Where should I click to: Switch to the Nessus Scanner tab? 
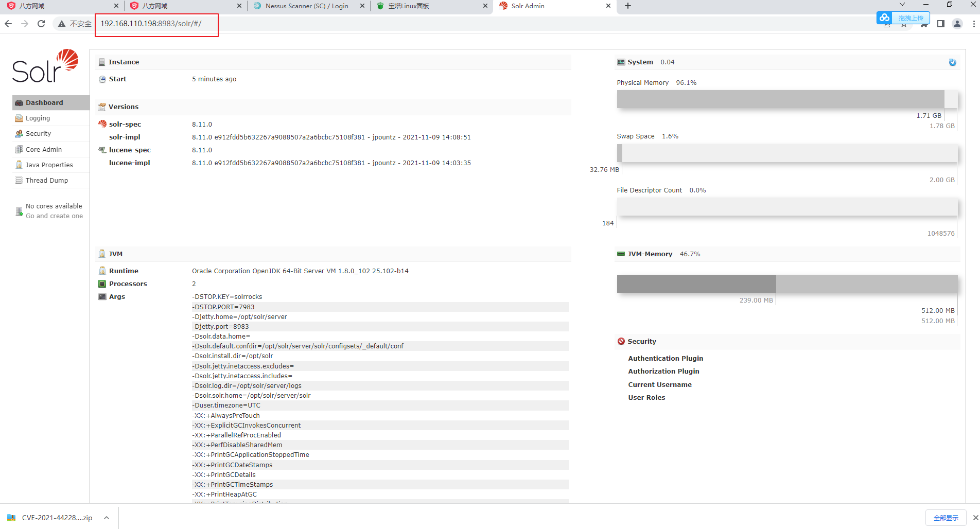(x=306, y=6)
